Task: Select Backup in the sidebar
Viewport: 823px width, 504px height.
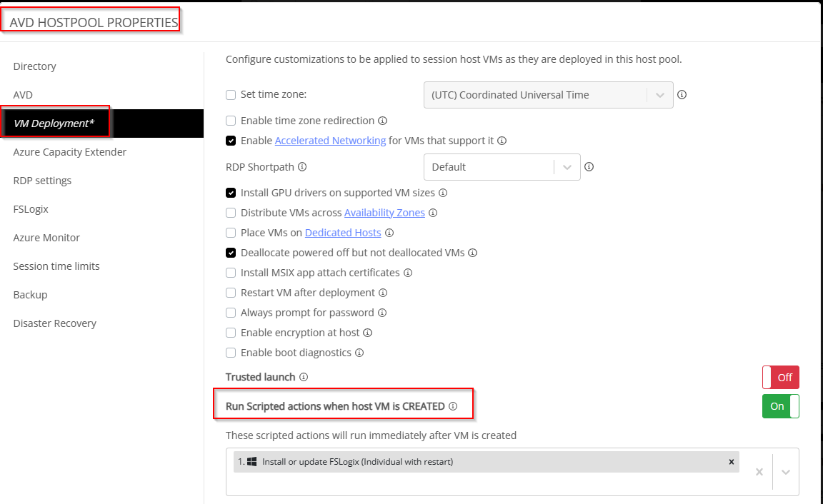Action: 29,294
